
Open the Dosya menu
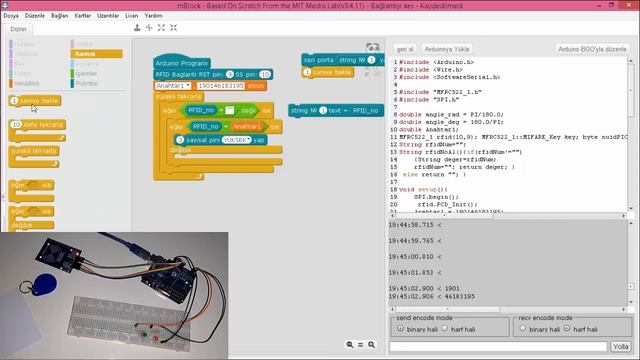coord(11,16)
